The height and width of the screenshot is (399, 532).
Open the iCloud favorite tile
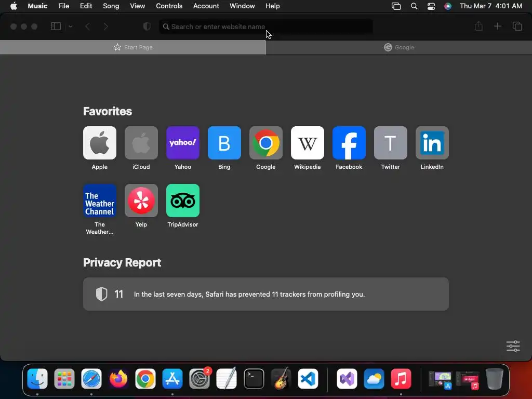(141, 143)
